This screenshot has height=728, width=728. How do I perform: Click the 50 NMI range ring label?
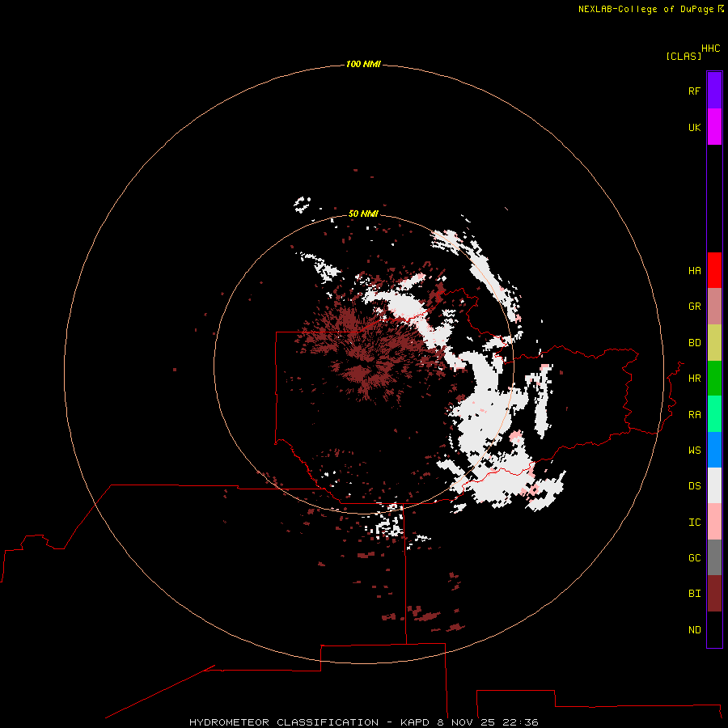(363, 214)
